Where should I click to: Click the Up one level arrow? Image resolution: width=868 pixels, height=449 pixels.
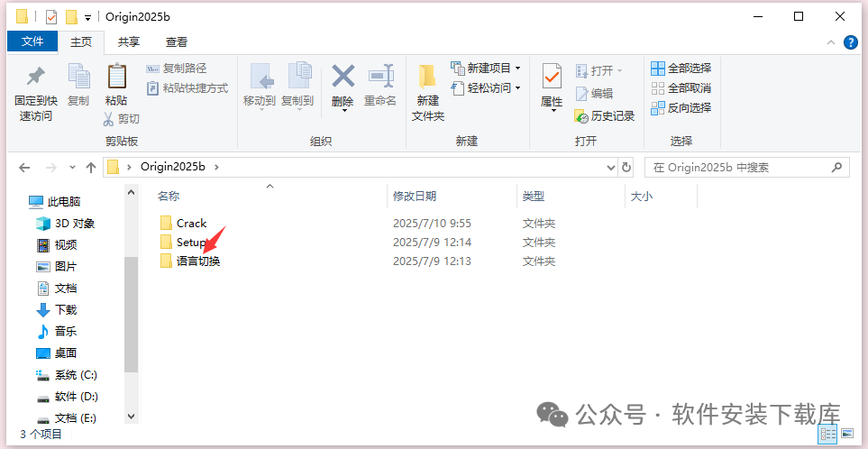pyautogui.click(x=91, y=167)
